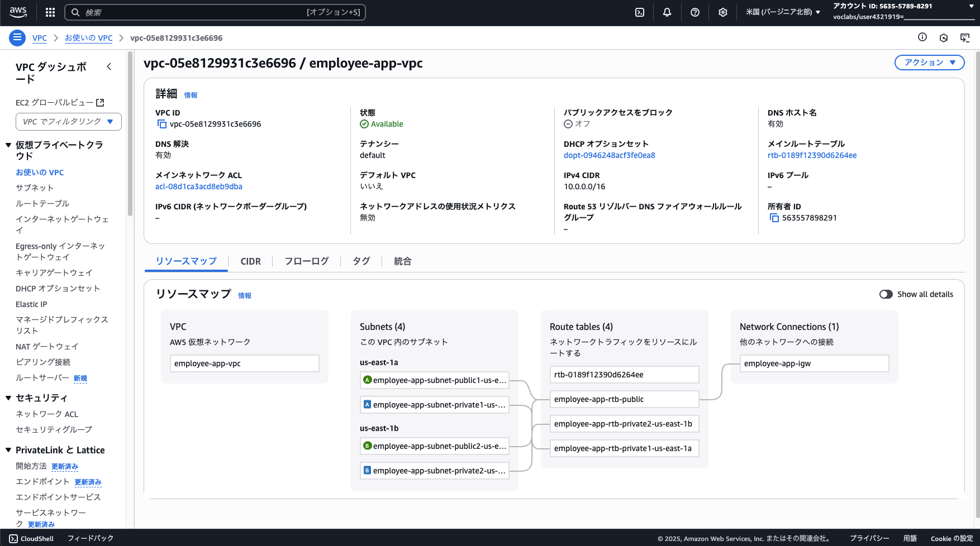Toggle the side navigation hamburger menu
The height and width of the screenshot is (546, 980).
point(17,38)
